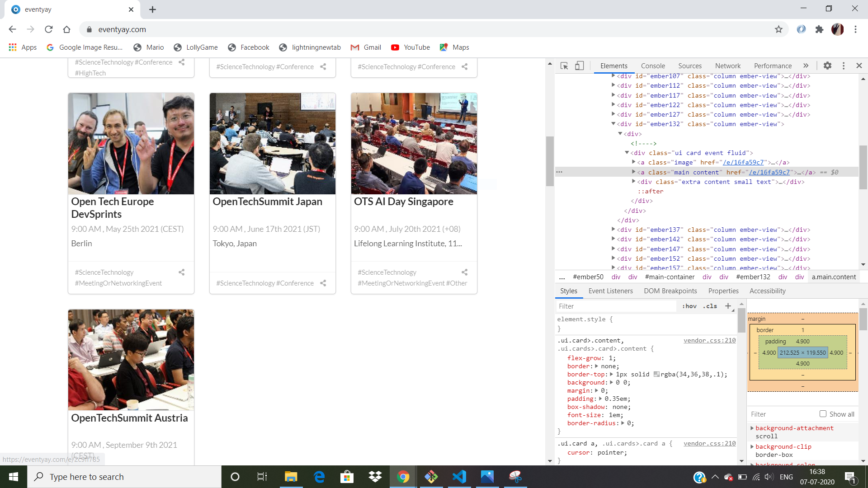Enable the Show all computed styles checkbox
This screenshot has width=868, height=488.
(823, 414)
